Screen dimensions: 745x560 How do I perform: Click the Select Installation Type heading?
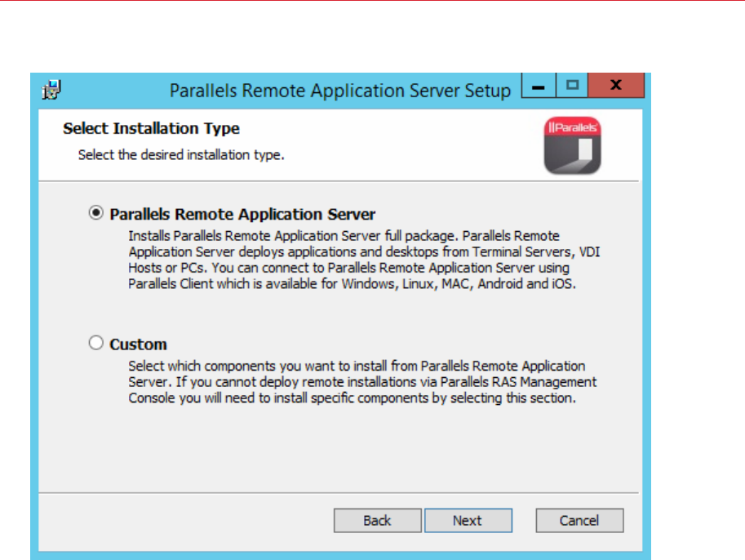(151, 129)
